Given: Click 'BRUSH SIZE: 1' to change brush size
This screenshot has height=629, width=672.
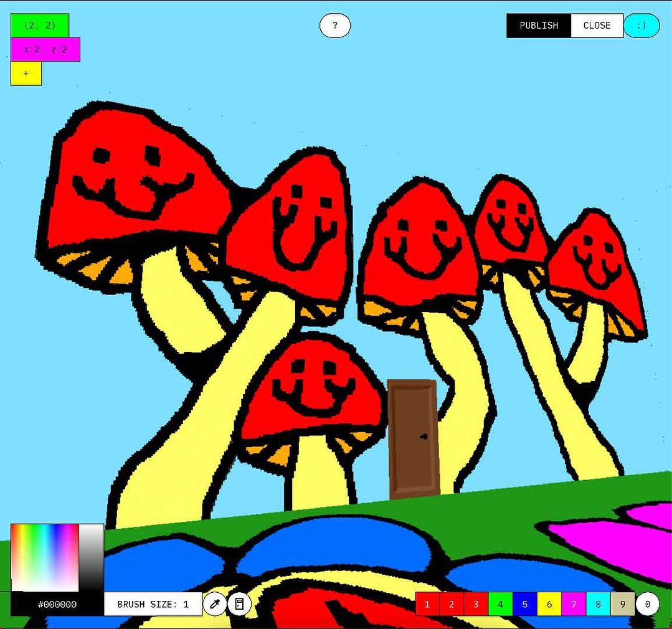Looking at the screenshot, I should click(152, 603).
